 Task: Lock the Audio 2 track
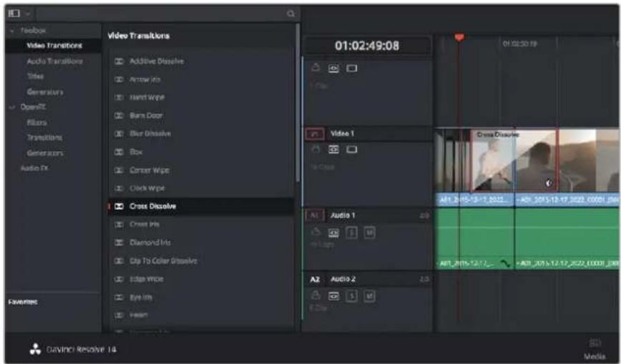click(316, 295)
